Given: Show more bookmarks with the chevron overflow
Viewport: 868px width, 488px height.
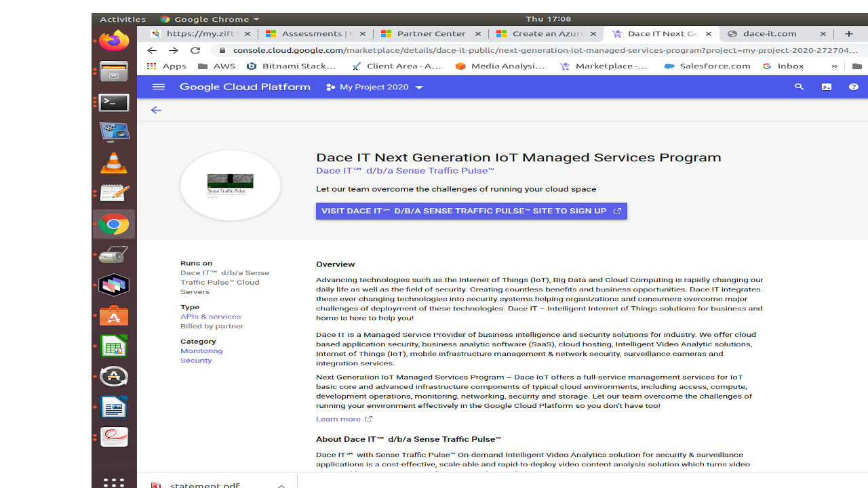Looking at the screenshot, I should (834, 66).
